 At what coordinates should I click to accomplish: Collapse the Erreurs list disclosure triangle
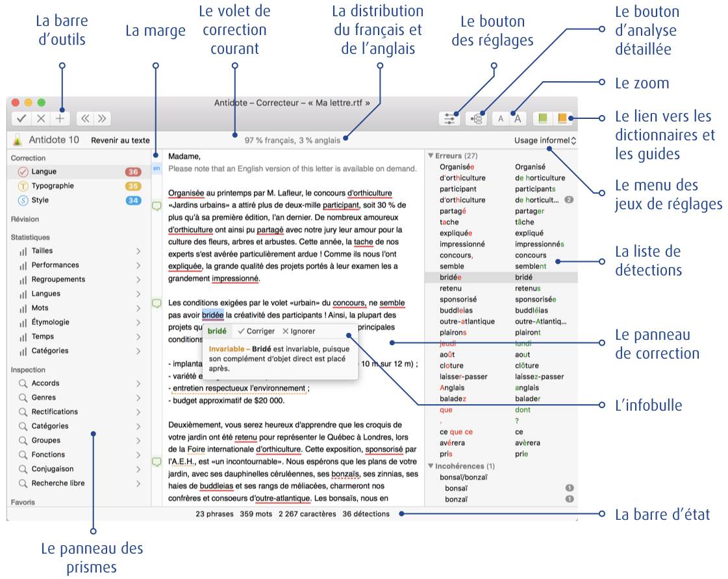click(x=430, y=156)
